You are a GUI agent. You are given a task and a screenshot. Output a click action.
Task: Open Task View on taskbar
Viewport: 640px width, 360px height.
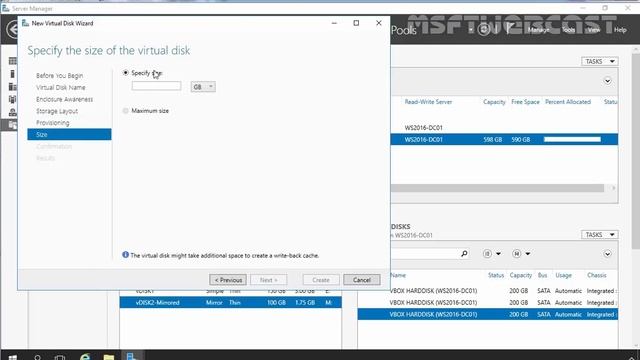point(60,357)
